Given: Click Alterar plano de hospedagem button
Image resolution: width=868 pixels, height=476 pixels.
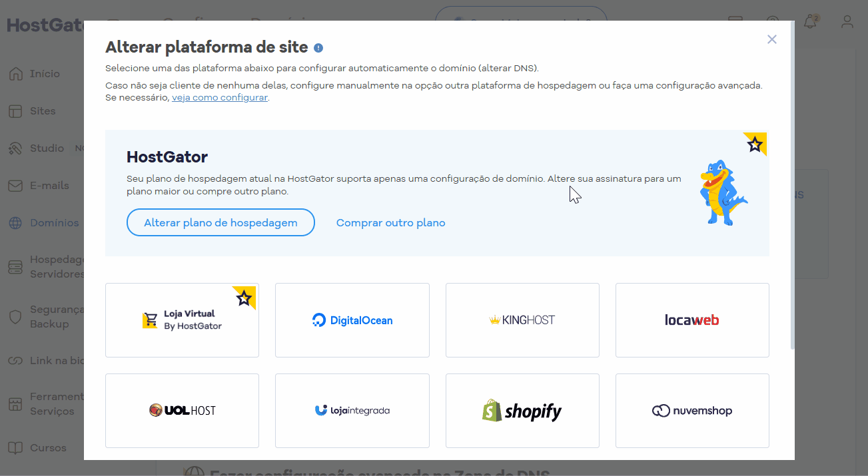Looking at the screenshot, I should tap(220, 222).
